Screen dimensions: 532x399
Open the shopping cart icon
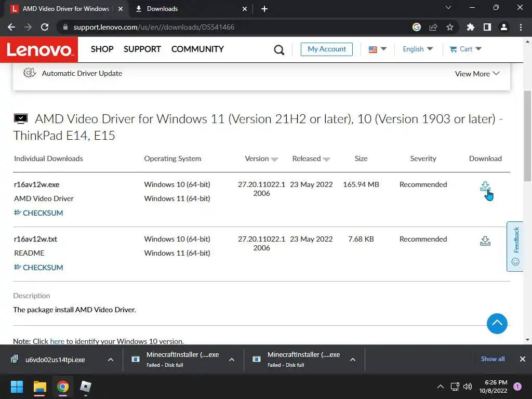point(453,49)
